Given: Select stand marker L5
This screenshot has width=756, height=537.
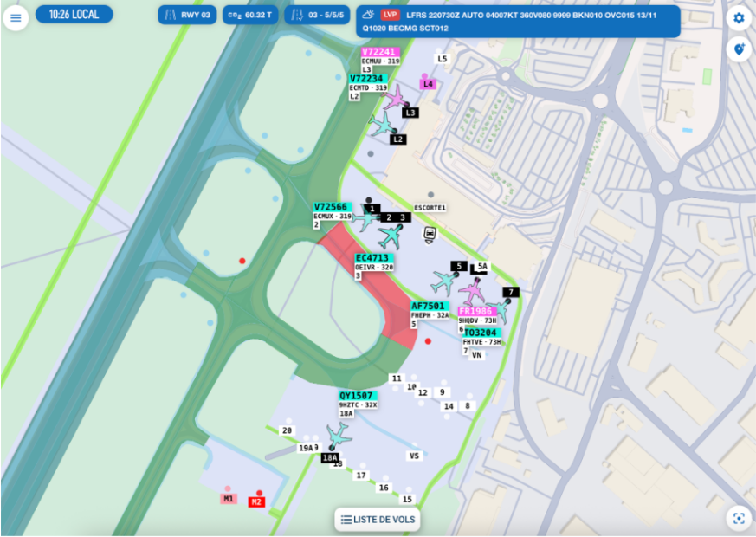Looking at the screenshot, I should (x=443, y=59).
